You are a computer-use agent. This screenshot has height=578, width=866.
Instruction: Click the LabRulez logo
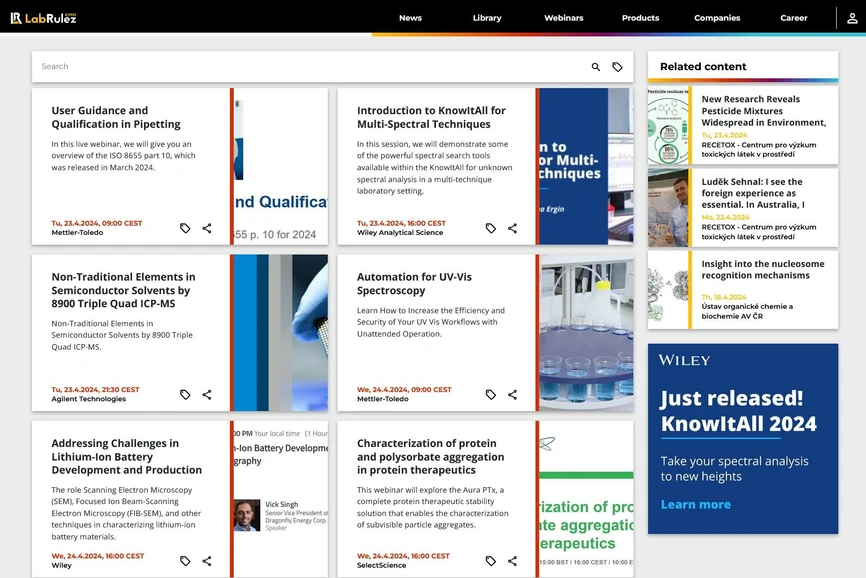click(x=43, y=18)
